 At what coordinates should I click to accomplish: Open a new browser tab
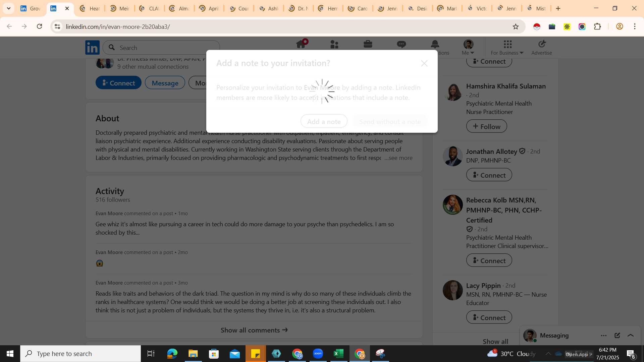(558, 8)
